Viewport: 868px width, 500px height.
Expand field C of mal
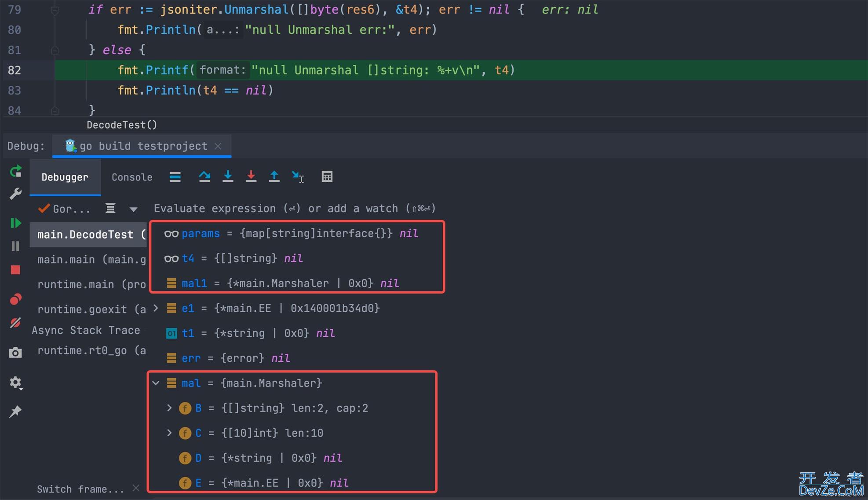(x=169, y=433)
